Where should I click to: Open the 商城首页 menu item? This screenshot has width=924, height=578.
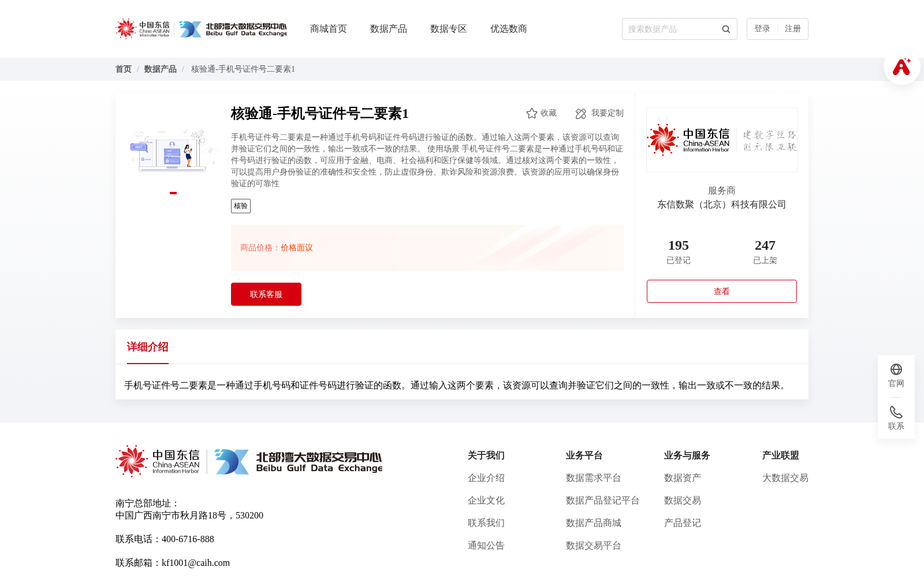pos(329,29)
